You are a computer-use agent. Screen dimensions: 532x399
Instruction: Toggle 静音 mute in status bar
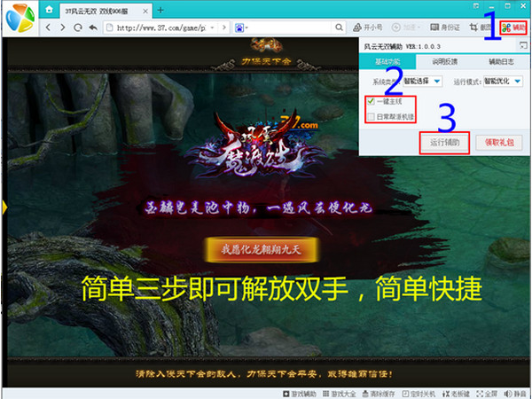pos(514,394)
